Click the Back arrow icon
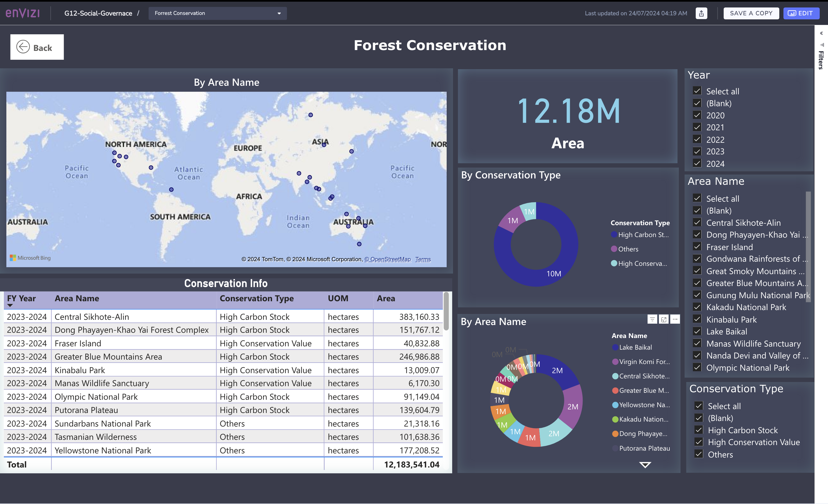This screenshot has height=504, width=828. (23, 47)
